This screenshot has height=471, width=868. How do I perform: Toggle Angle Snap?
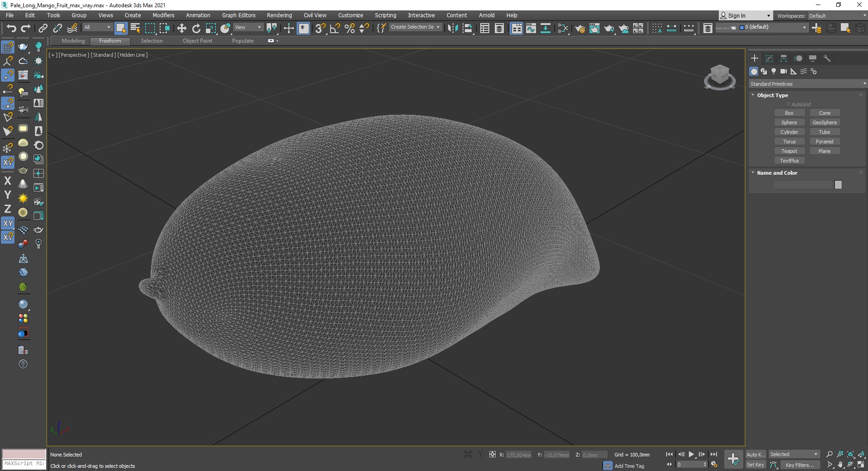(335, 28)
